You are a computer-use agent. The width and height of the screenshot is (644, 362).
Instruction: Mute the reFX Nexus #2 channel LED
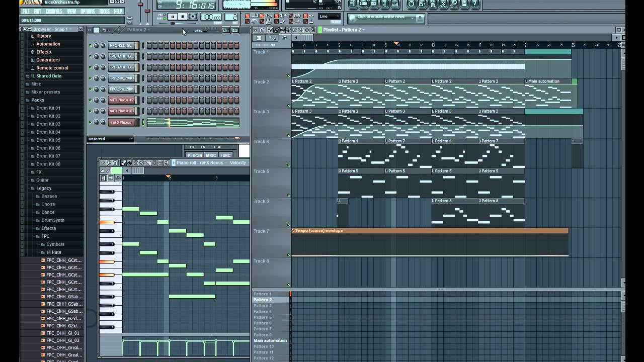(91, 100)
